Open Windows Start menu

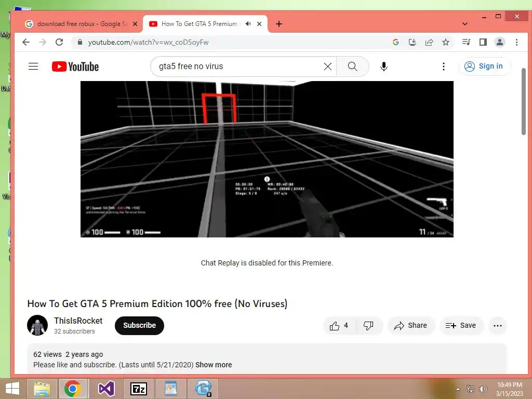(x=12, y=389)
